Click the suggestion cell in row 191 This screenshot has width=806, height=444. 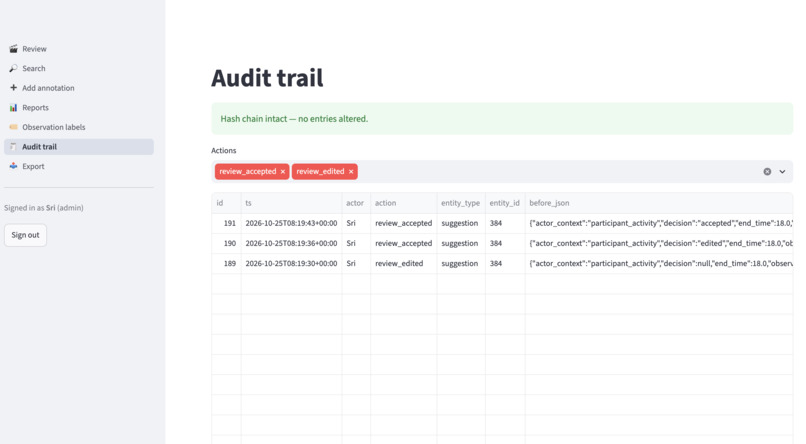[x=461, y=223]
